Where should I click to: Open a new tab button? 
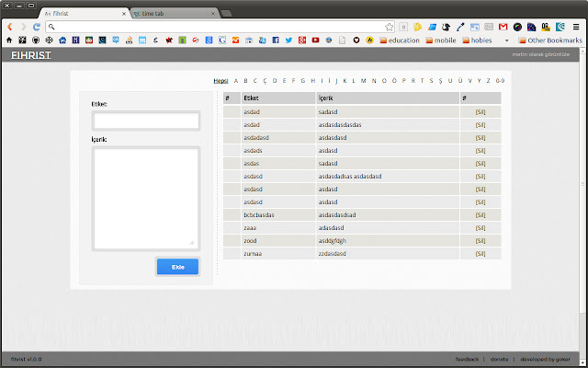click(226, 14)
